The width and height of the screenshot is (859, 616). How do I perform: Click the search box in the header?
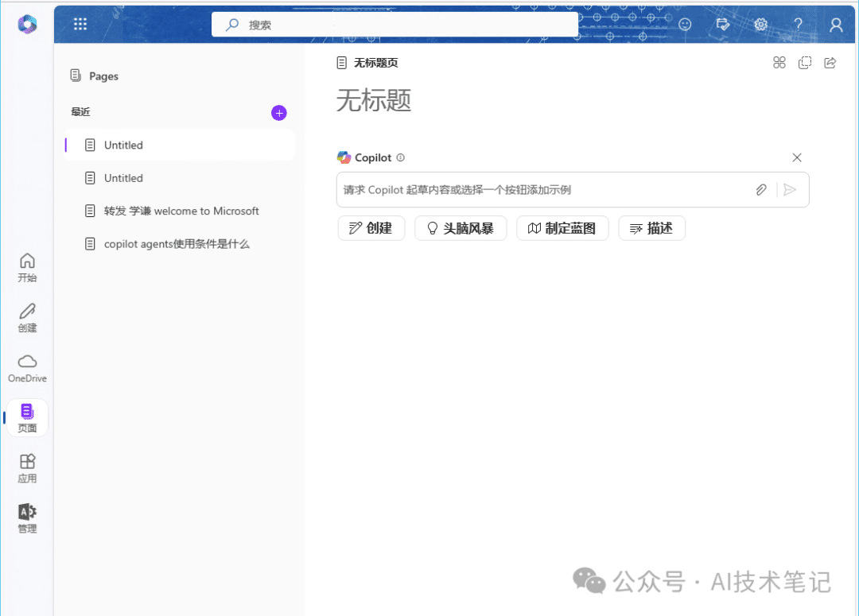pos(395,25)
